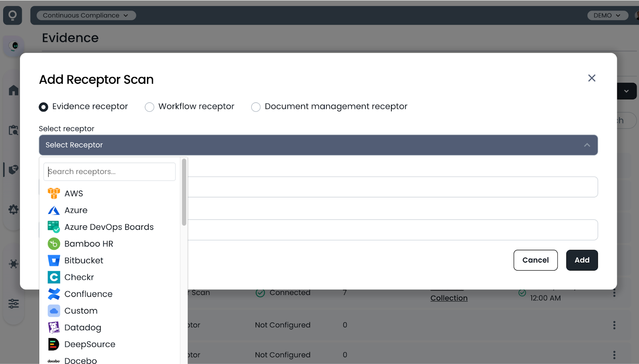Screen dimensions: 639x364
Task: Click the Evidence page heading
Action: point(70,38)
